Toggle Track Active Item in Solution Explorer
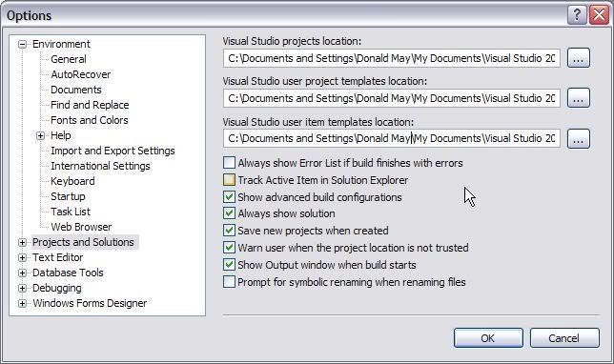 [x=229, y=180]
